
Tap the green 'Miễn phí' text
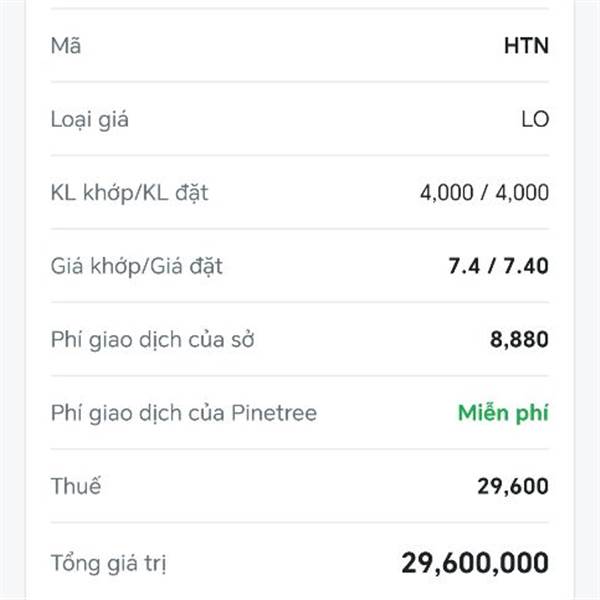(x=503, y=413)
